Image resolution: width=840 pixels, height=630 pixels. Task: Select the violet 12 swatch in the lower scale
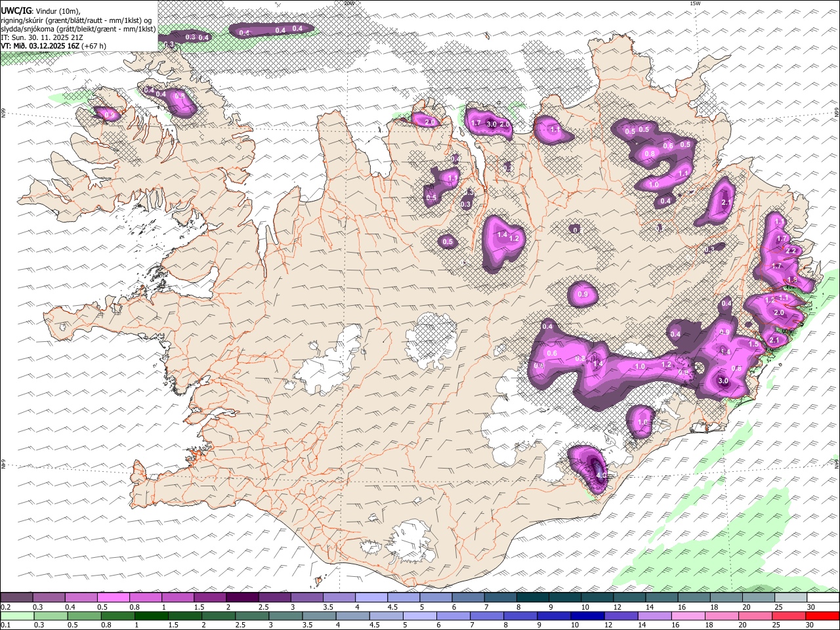point(620,616)
